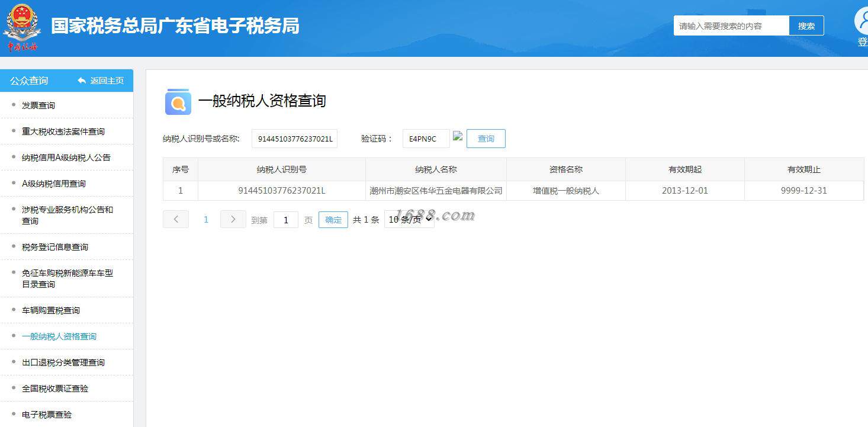Click the national tax emblem logo
This screenshot has height=427, width=868.
click(x=22, y=27)
